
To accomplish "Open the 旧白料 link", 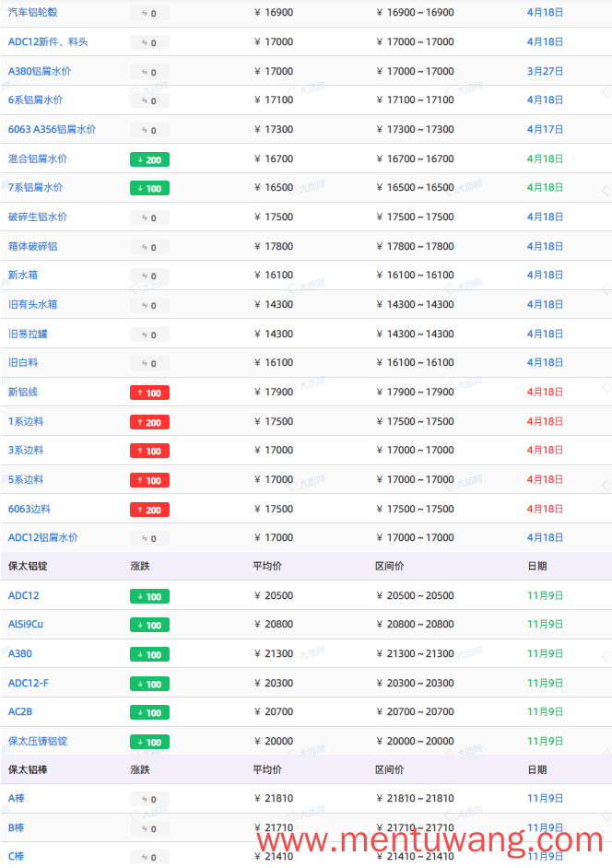I will coord(23,362).
